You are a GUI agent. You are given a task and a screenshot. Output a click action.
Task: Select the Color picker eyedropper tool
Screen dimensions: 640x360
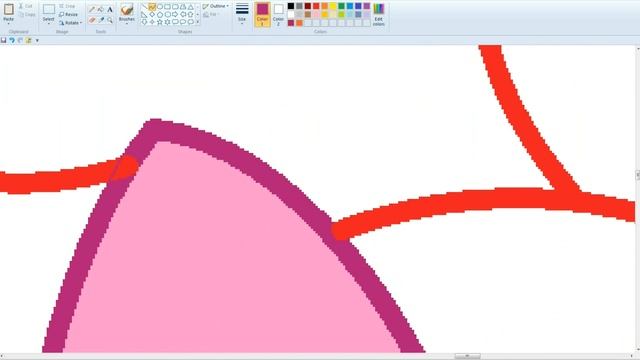pyautogui.click(x=101, y=20)
